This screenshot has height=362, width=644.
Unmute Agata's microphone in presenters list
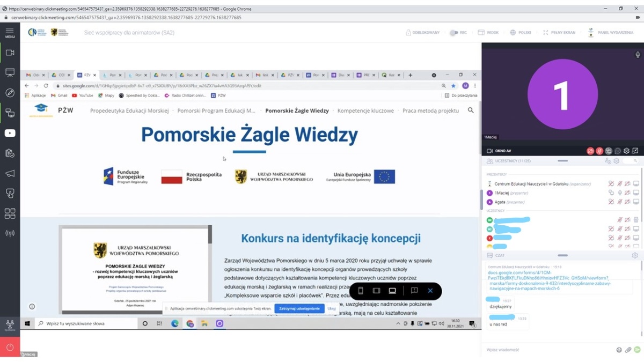click(x=619, y=201)
